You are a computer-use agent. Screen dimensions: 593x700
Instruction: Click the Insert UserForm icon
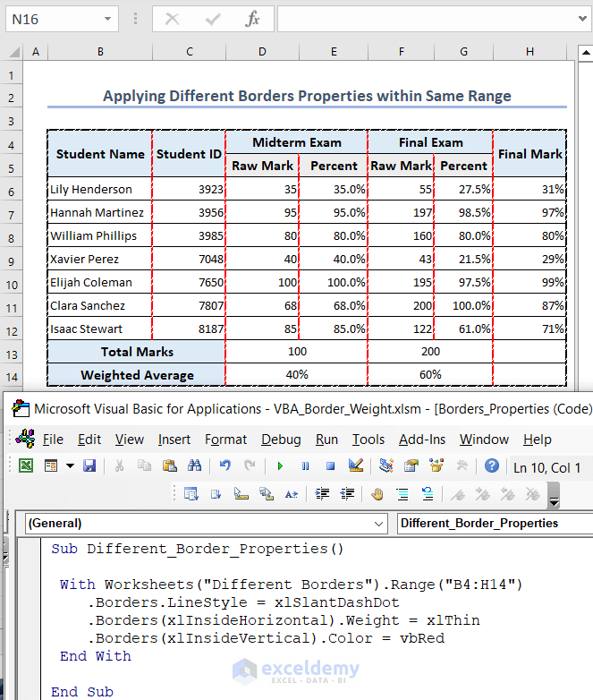pos(51,466)
